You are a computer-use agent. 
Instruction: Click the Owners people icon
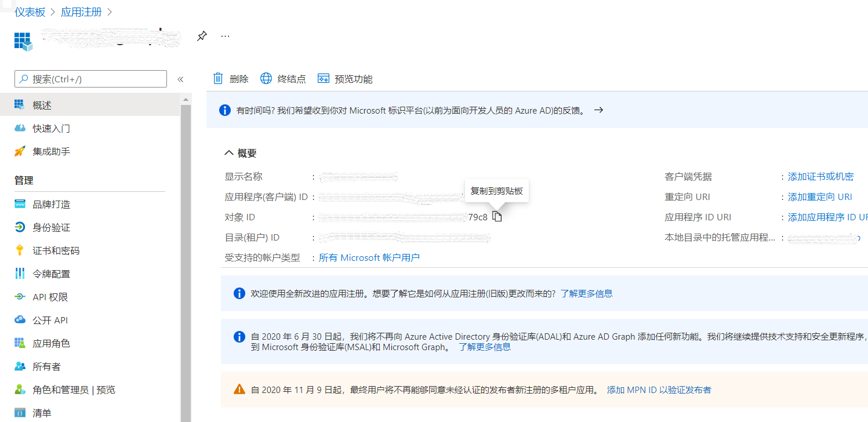pyautogui.click(x=20, y=366)
